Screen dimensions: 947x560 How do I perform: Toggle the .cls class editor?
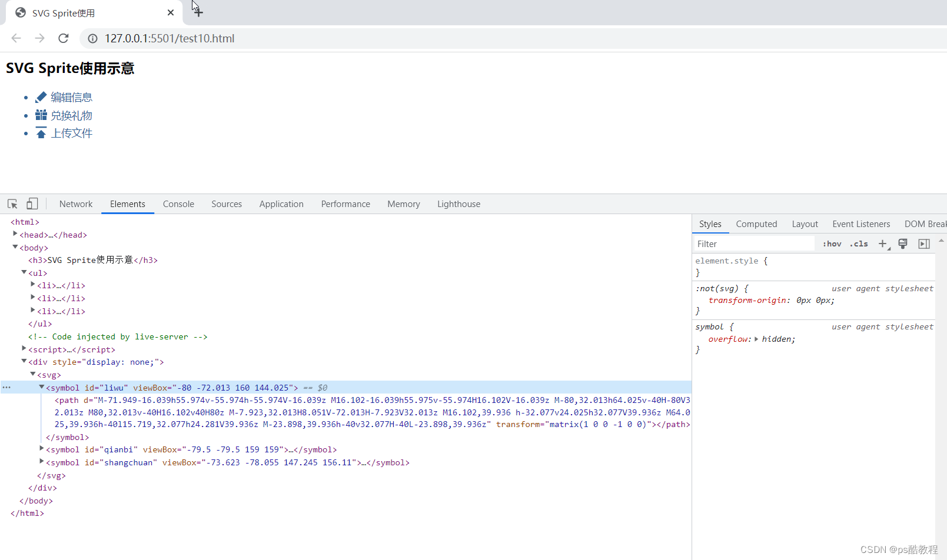(858, 243)
